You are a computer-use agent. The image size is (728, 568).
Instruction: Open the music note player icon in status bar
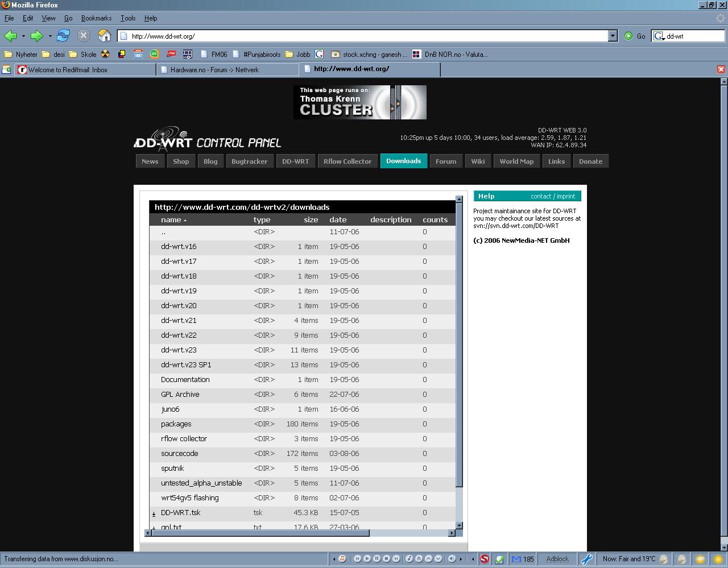[x=342, y=559]
